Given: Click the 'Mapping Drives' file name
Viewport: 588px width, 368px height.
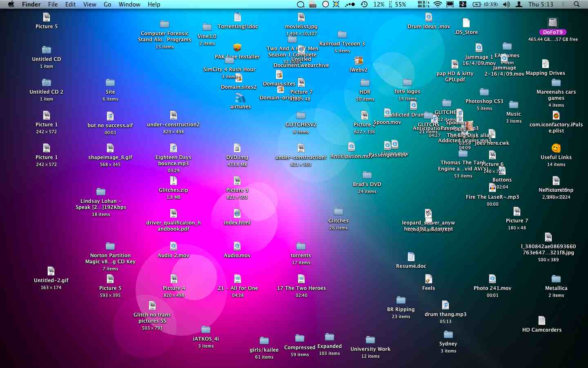Looking at the screenshot, I should pyautogui.click(x=546, y=73).
